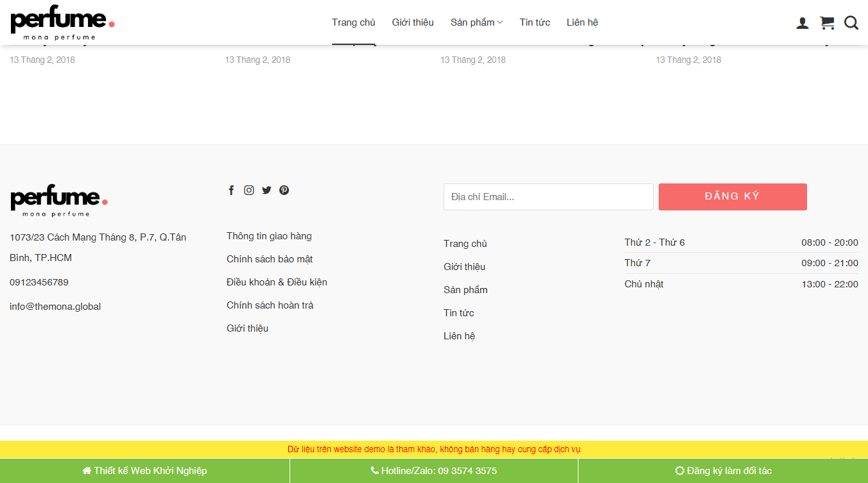This screenshot has width=868, height=483.
Task: Open the Pinterest icon in footer
Action: click(284, 190)
